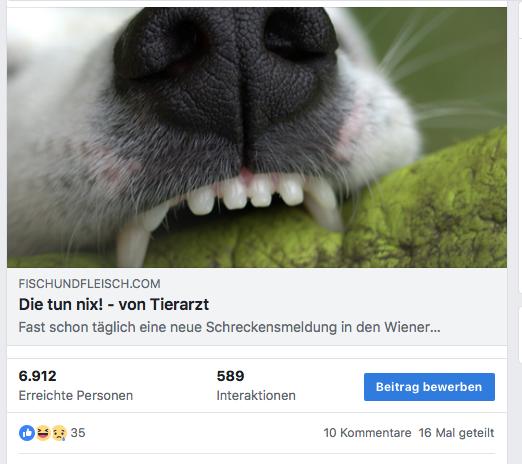Screen dimensions: 522x464
Task: Click the Erreichte Personen label
Action: tap(76, 395)
